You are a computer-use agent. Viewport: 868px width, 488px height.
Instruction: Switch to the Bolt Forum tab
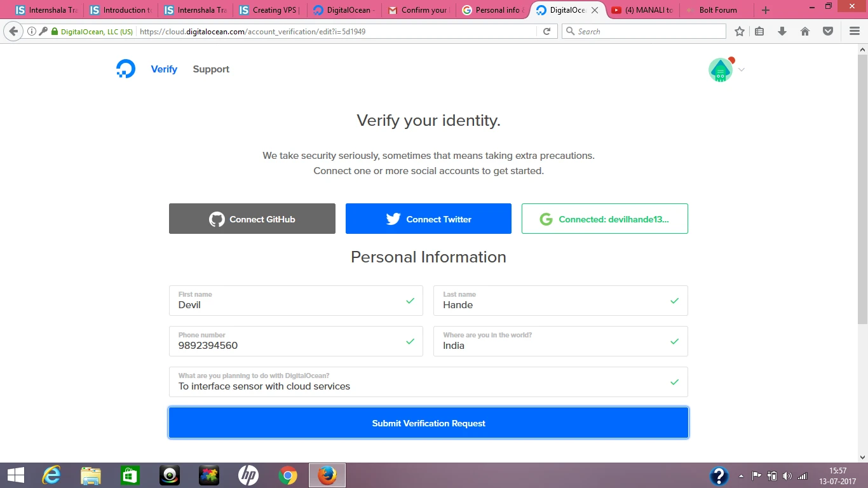[x=717, y=10]
